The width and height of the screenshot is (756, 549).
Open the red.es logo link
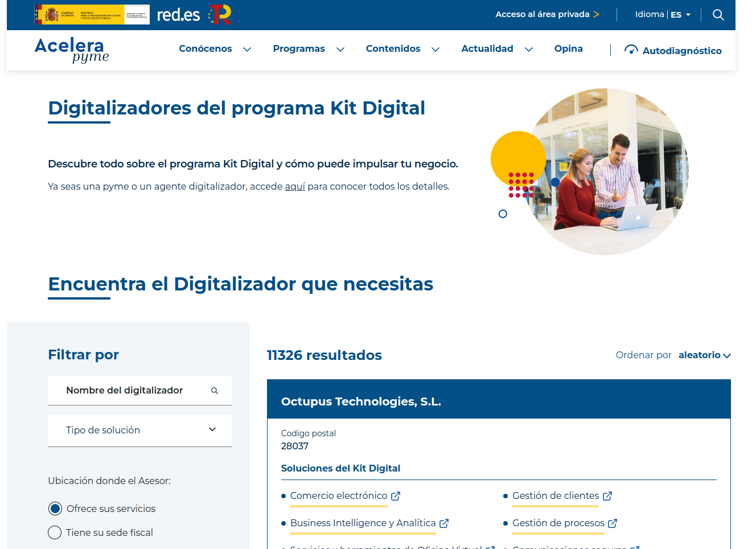(178, 15)
